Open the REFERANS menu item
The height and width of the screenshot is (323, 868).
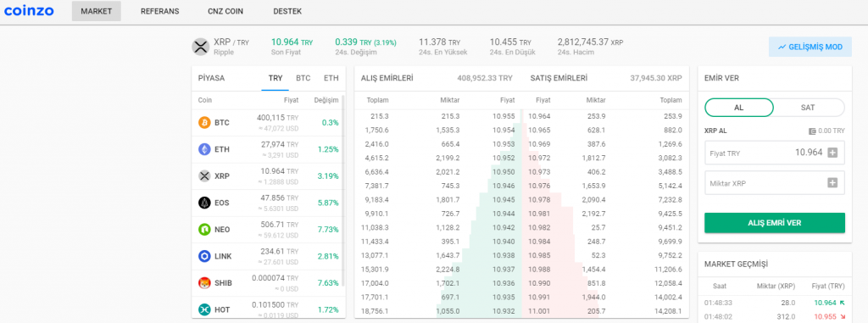pyautogui.click(x=160, y=11)
